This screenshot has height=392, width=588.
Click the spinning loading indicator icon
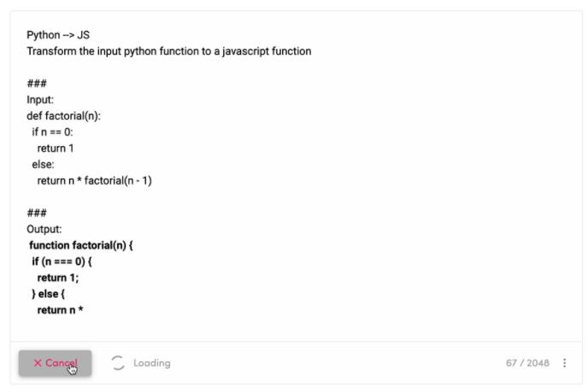pos(117,363)
